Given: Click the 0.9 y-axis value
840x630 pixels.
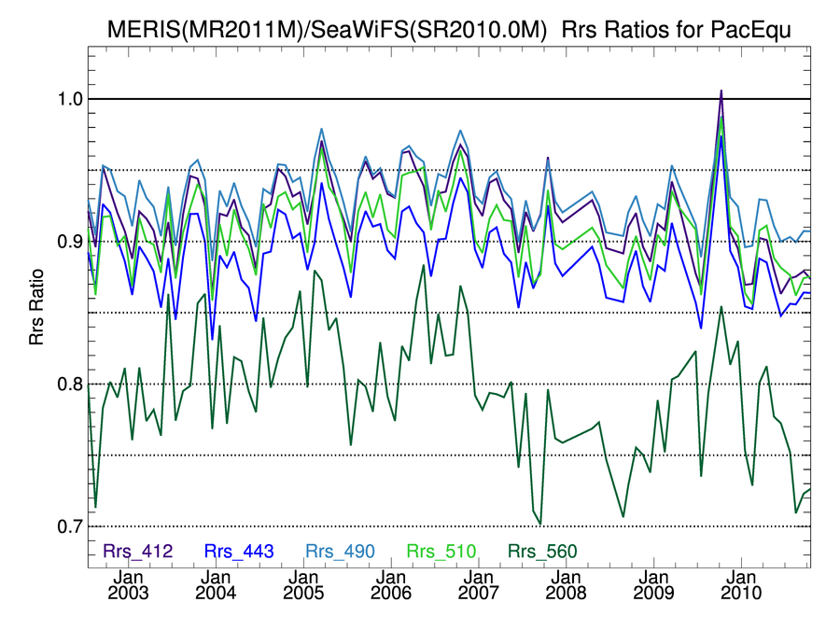Looking at the screenshot, I should tap(70, 242).
